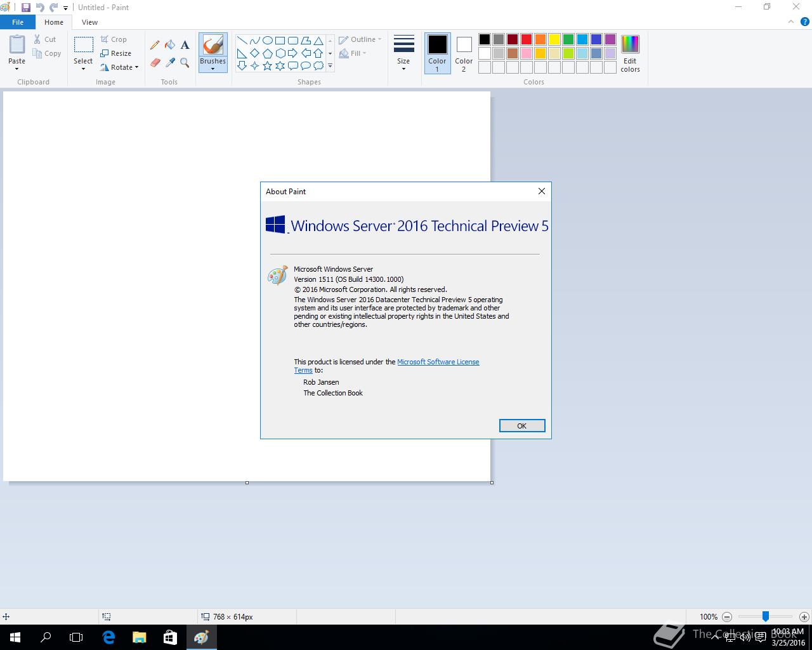Pick the orange color swatch

[540, 39]
